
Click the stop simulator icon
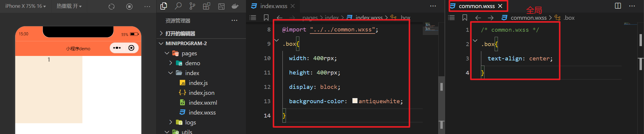click(x=129, y=7)
